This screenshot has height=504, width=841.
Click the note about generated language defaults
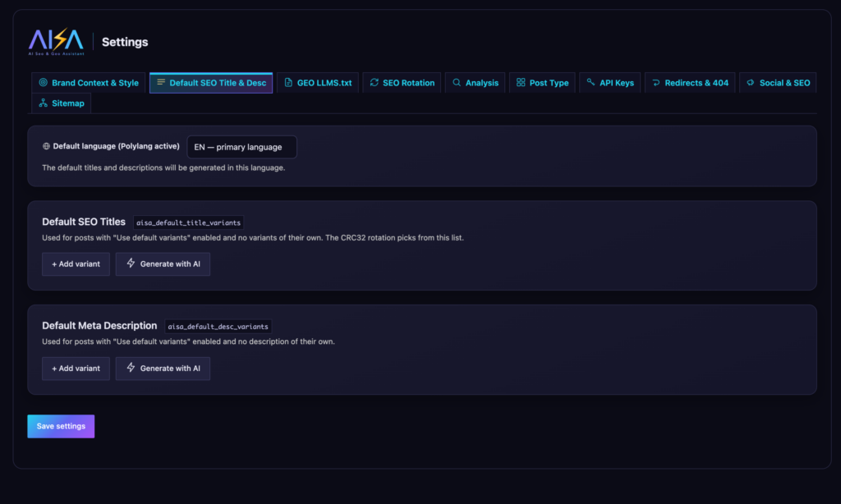[x=163, y=167]
